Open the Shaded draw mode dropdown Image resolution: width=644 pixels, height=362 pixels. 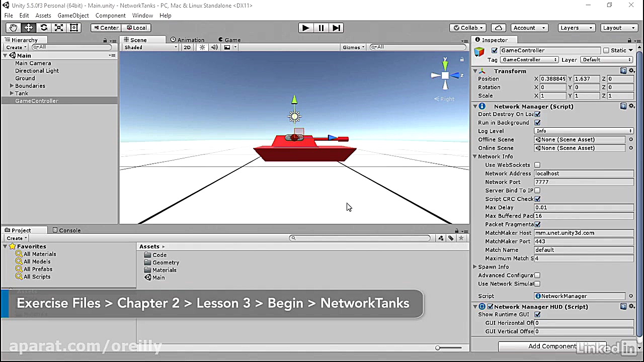[x=150, y=47]
